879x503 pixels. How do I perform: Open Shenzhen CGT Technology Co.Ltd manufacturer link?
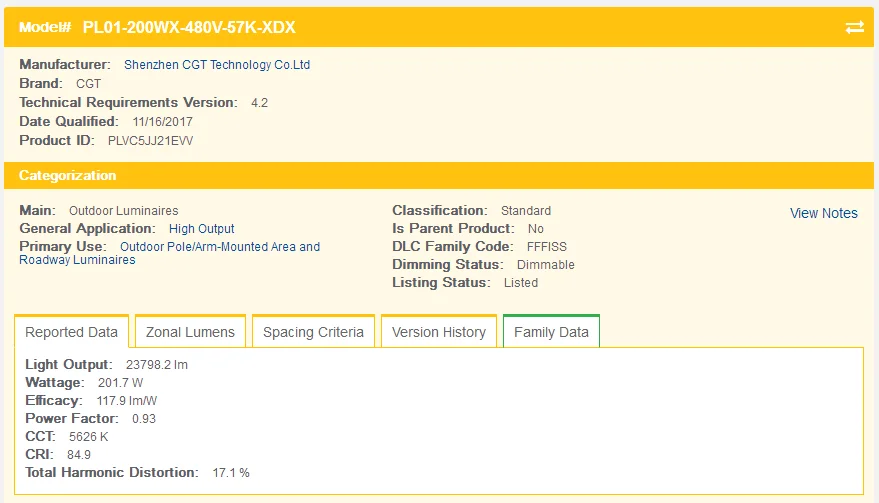[217, 64]
